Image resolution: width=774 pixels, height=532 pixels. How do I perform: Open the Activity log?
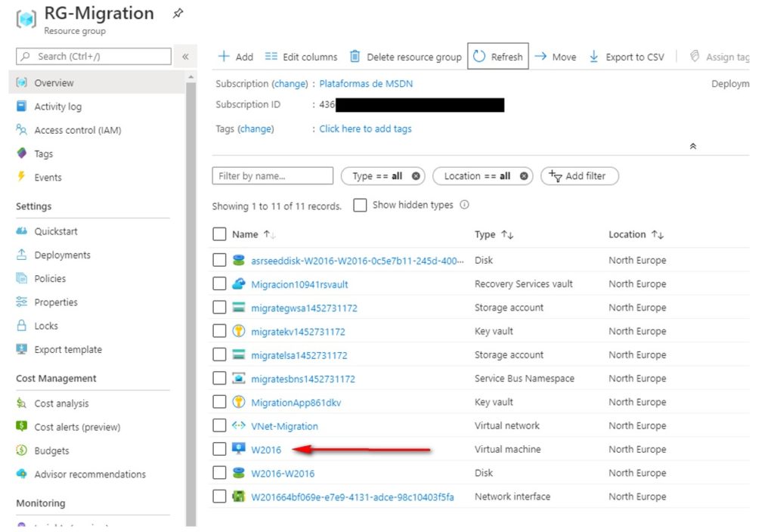(57, 107)
